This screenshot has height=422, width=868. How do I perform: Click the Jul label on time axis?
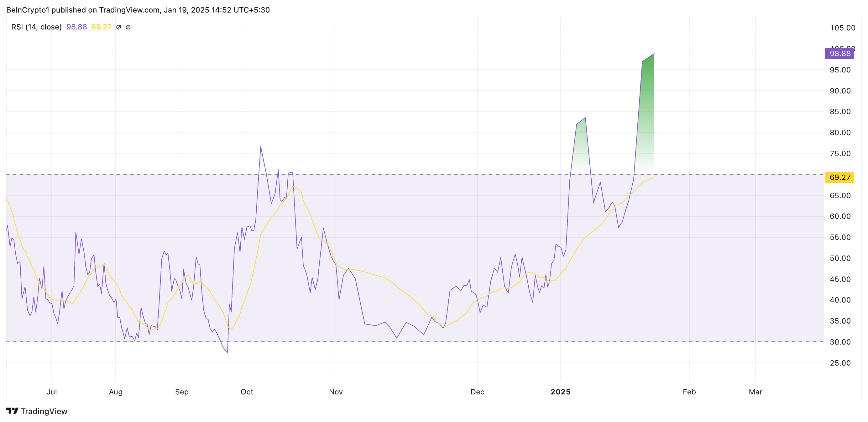click(x=52, y=392)
